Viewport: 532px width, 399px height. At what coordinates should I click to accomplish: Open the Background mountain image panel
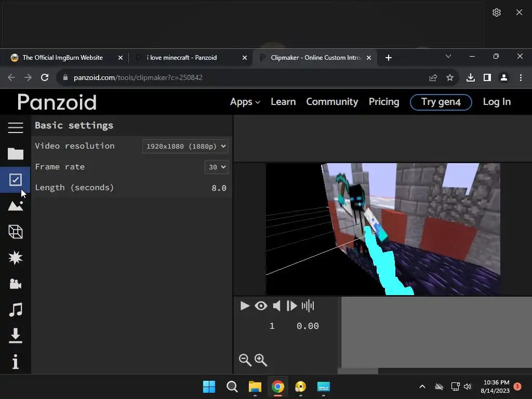click(15, 206)
